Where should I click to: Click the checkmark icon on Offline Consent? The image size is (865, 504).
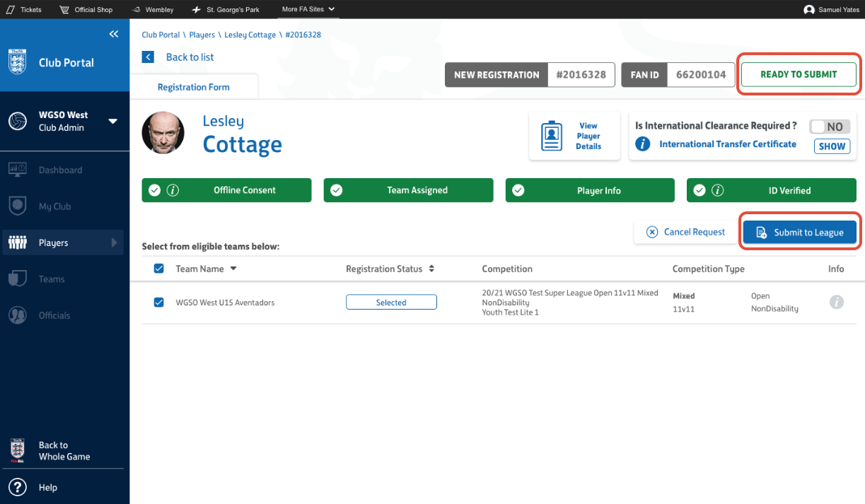click(x=155, y=190)
